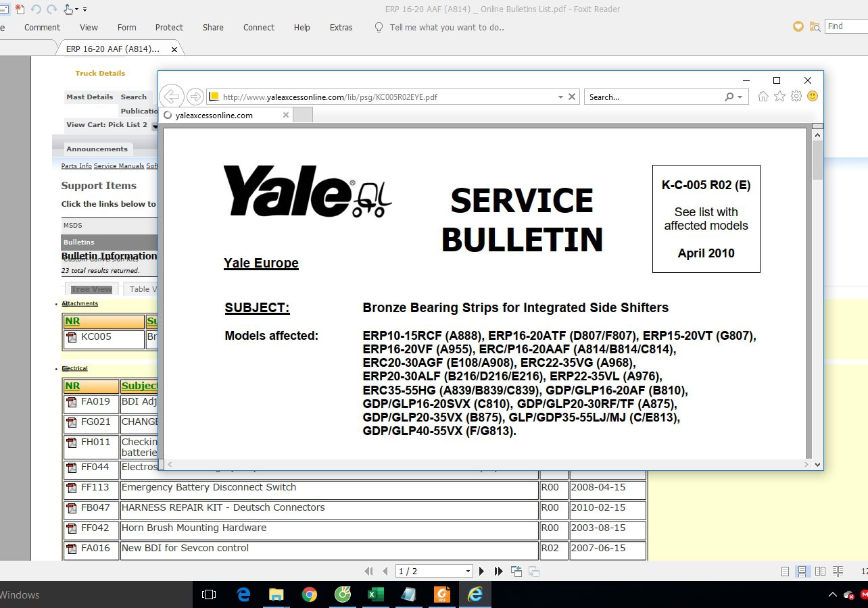The height and width of the screenshot is (608, 868).
Task: Go to next page in Foxit
Action: pos(481,571)
